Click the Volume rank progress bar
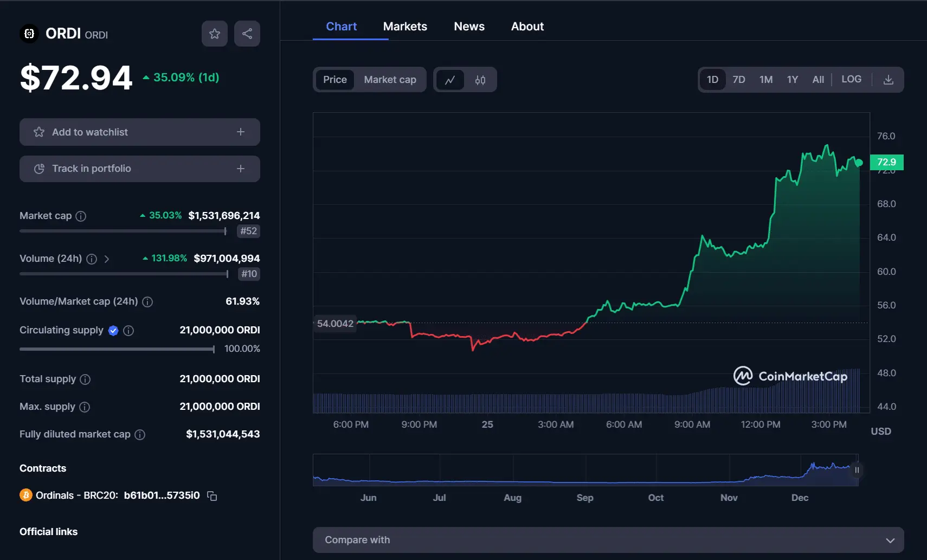The height and width of the screenshot is (560, 927). [124, 274]
